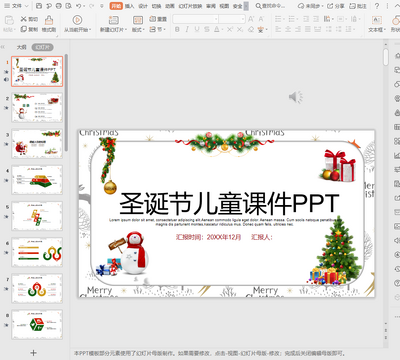400x360 pixels.
Task: Expand the quick access toolbar customize arrow
Action: point(102,6)
